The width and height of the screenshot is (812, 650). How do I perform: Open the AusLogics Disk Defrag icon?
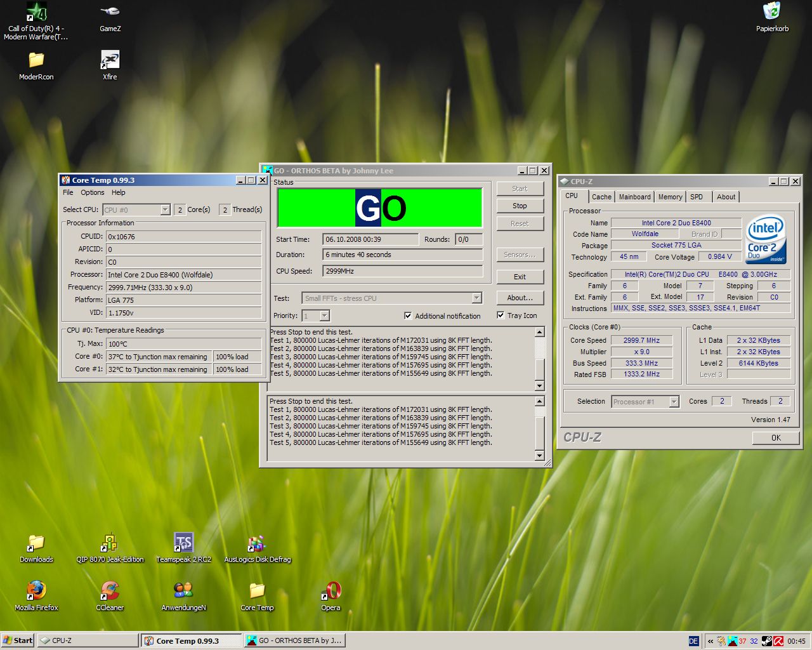point(257,544)
